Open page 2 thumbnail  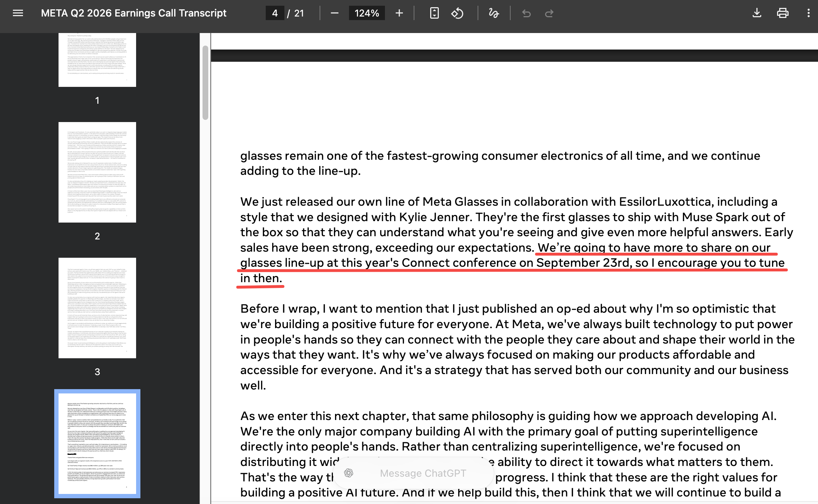97,172
